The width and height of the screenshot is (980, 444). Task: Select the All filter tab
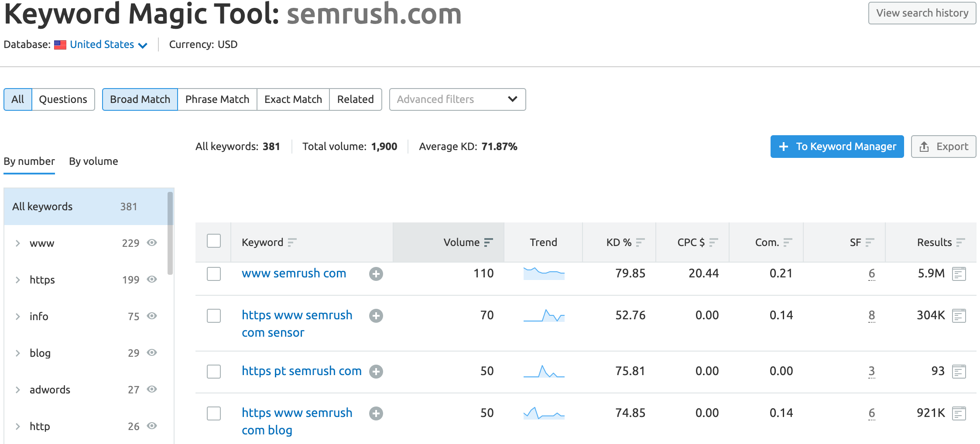(18, 99)
